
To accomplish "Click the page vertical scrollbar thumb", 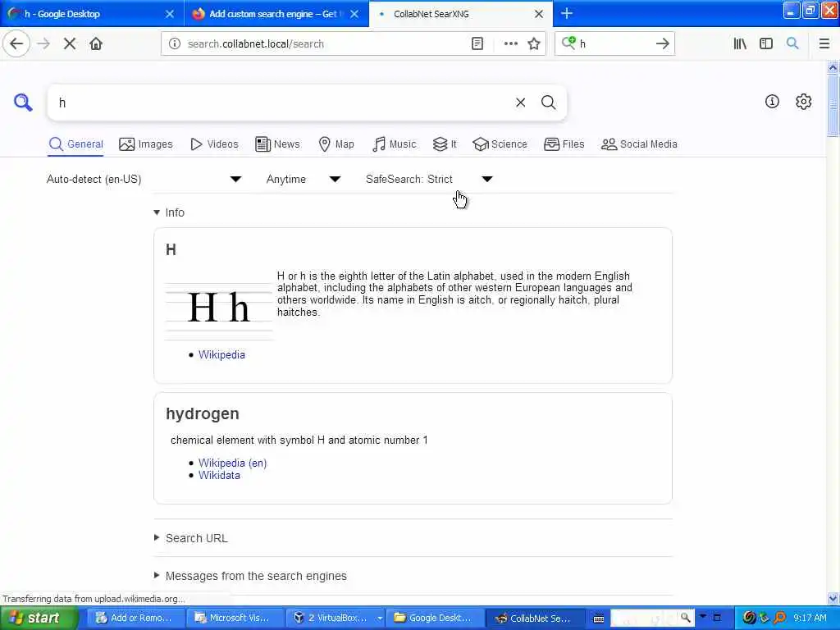I will (833, 106).
